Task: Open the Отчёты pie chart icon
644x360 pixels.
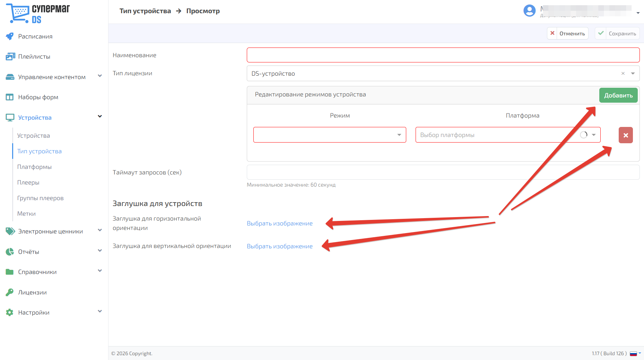Action: pyautogui.click(x=10, y=252)
